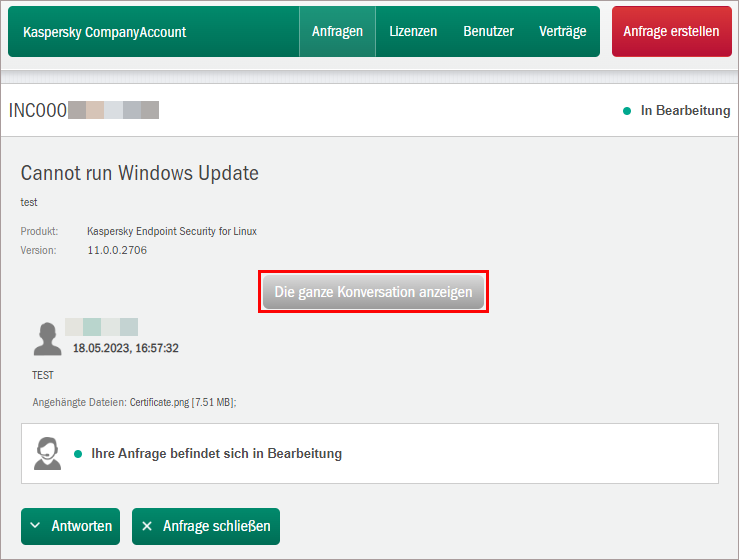Click the X icon on Anfrage schließen
The image size is (739, 560).
[x=147, y=526]
